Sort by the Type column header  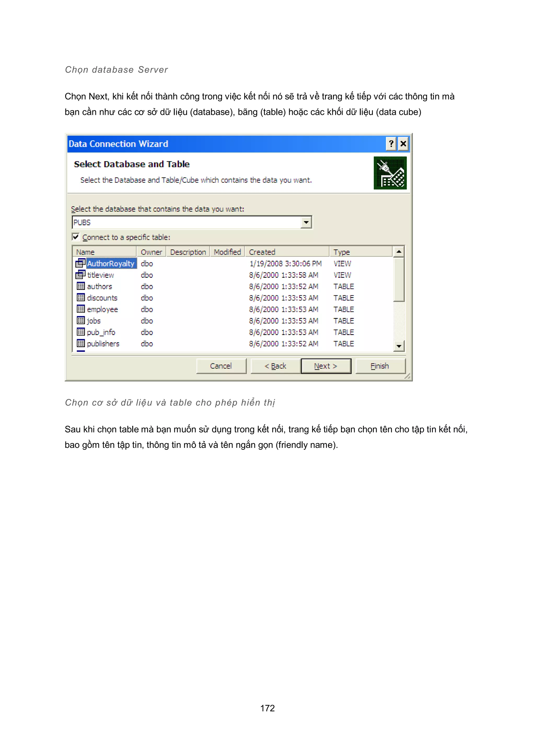click(x=361, y=252)
